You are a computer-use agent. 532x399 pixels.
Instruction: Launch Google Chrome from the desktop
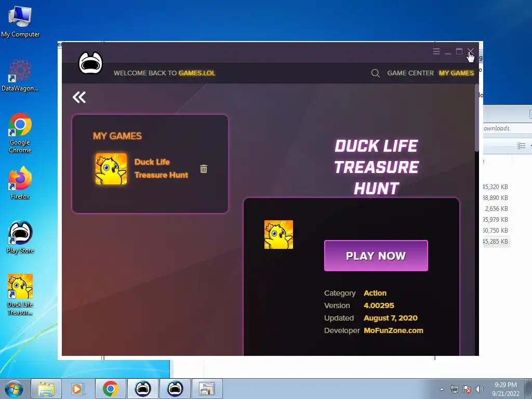20,132
